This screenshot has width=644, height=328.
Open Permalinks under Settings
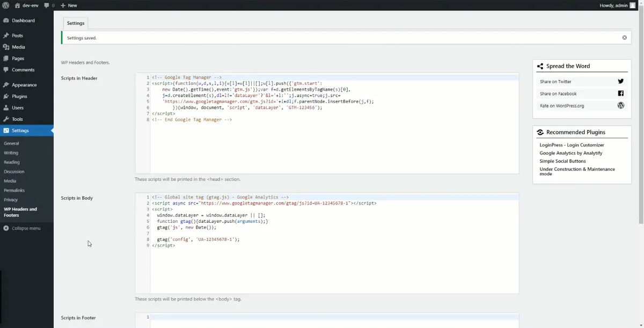(x=14, y=190)
